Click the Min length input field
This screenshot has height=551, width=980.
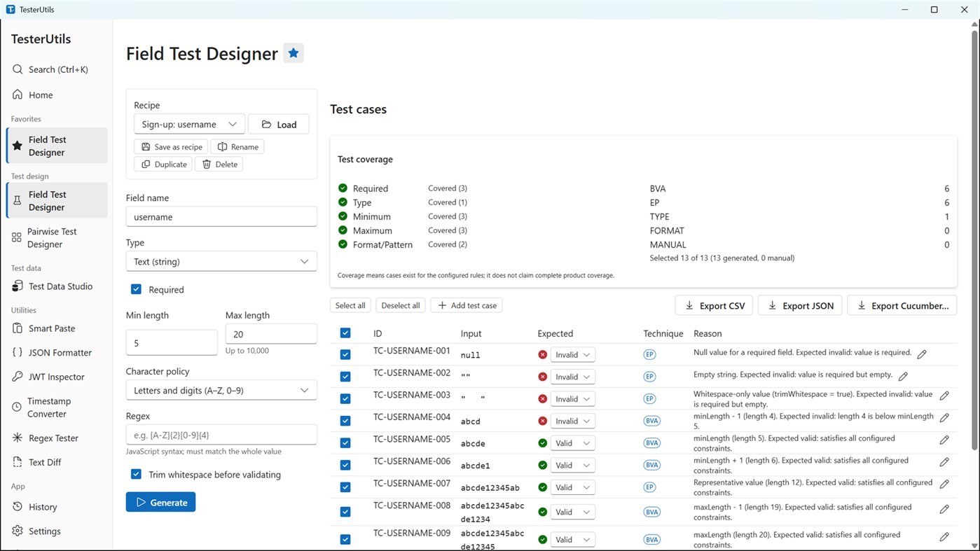coord(172,342)
